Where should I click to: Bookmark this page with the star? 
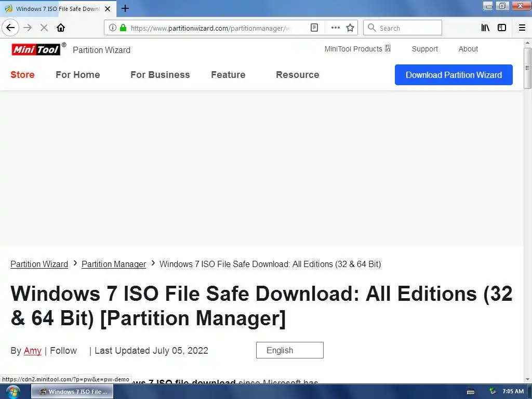[x=350, y=28]
